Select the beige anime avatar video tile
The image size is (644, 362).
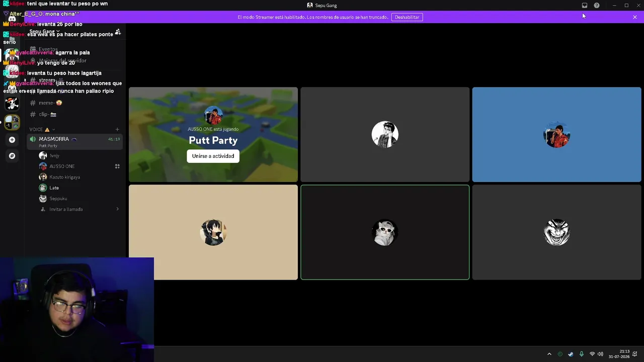[213, 232]
